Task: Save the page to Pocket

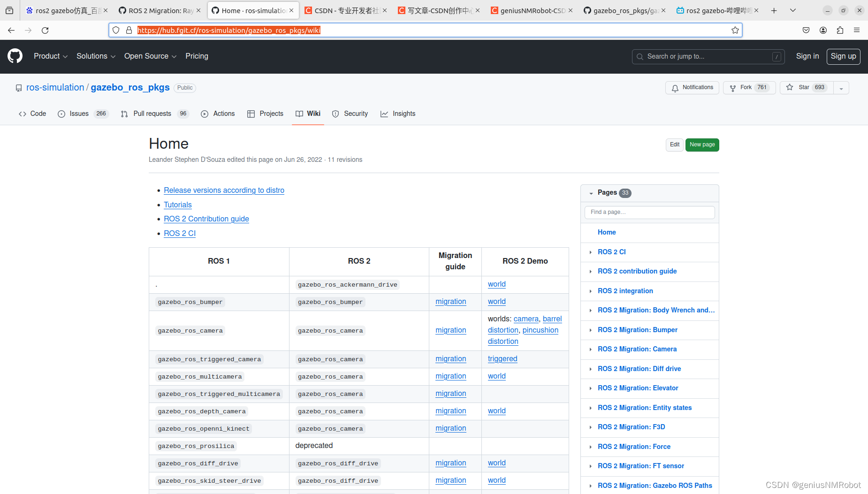Action: (x=806, y=30)
